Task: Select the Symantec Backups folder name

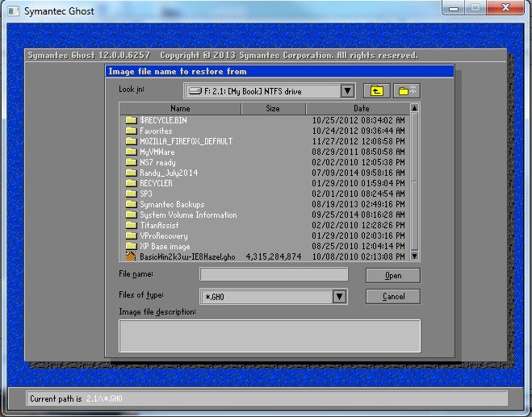Action: point(173,204)
